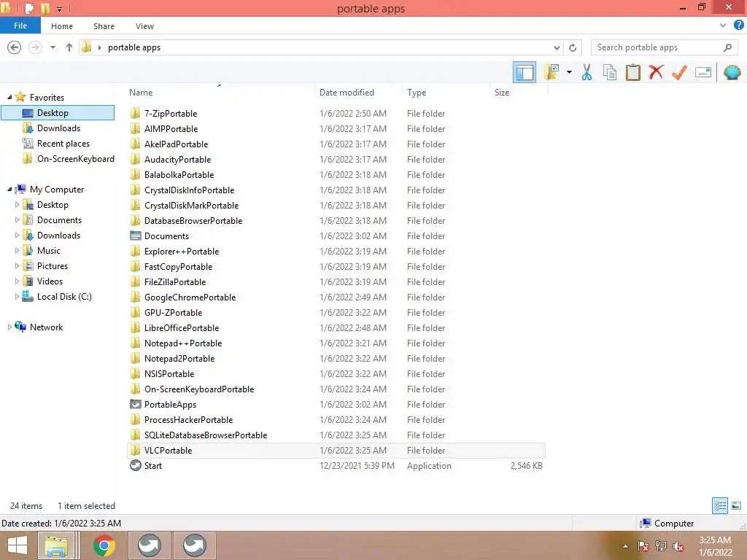Open the address bar history dropdown
This screenshot has width=747, height=560.
coord(557,47)
